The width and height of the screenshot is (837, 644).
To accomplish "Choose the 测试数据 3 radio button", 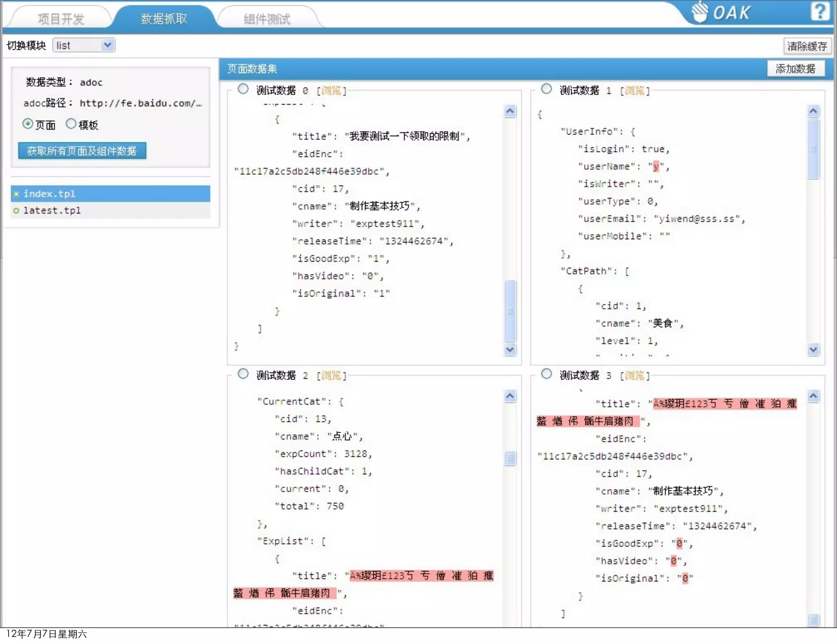I will [546, 374].
